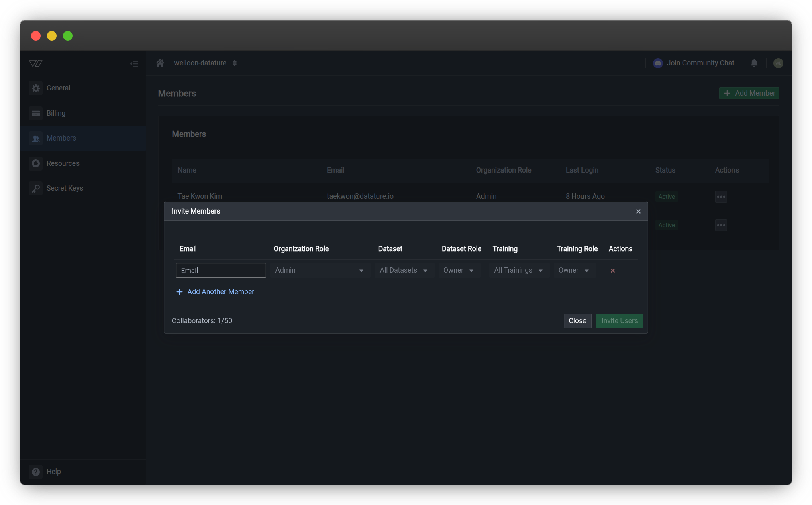
Task: Click the home icon in top bar
Action: [160, 63]
